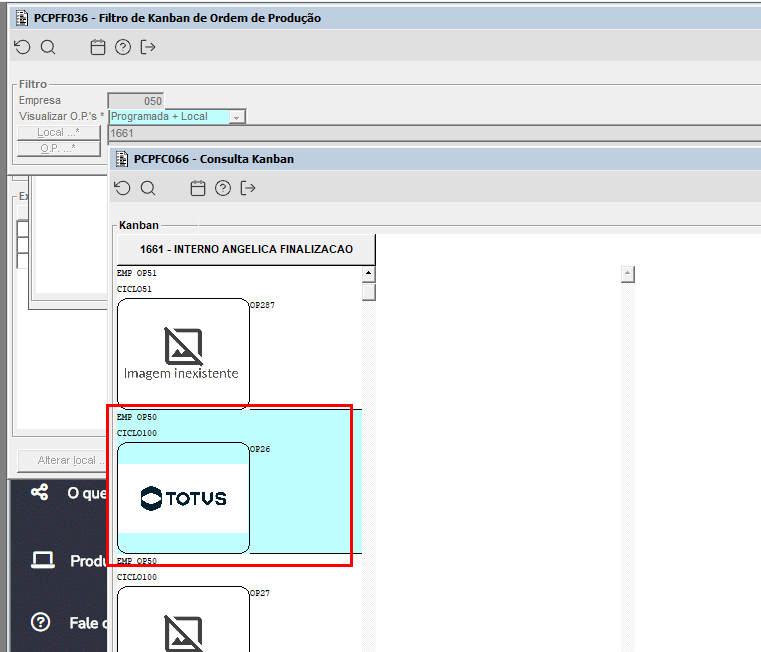Viewport: 761px width, 652px height.
Task: Open help icon in PCPFF036 toolbar
Action: [x=123, y=47]
